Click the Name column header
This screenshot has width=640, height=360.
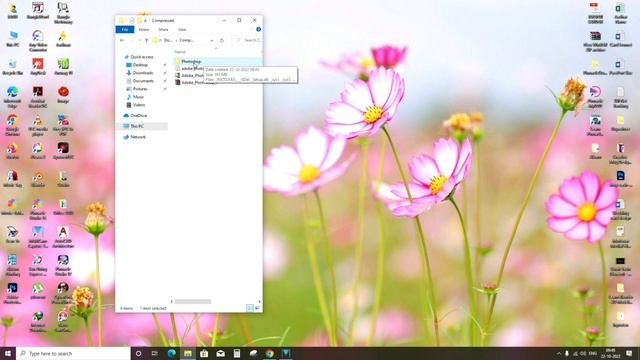point(180,52)
